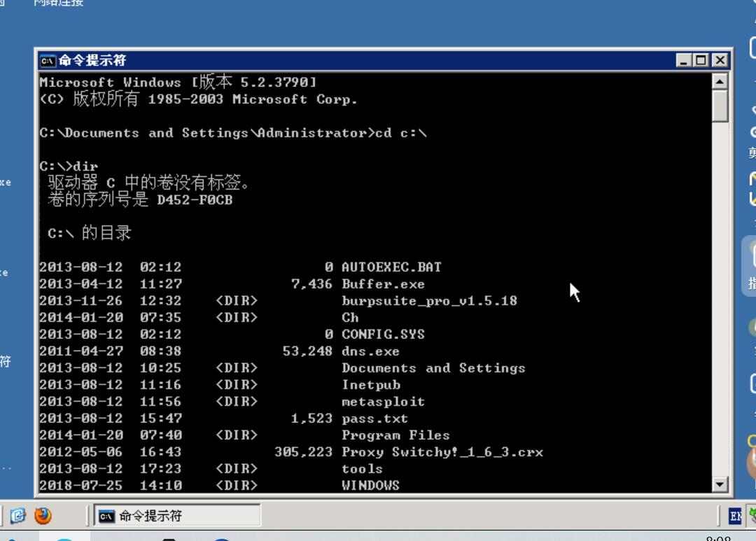
Task: Click the Proxy Switchy!_1_6_3.crx file name
Action: coord(442,452)
